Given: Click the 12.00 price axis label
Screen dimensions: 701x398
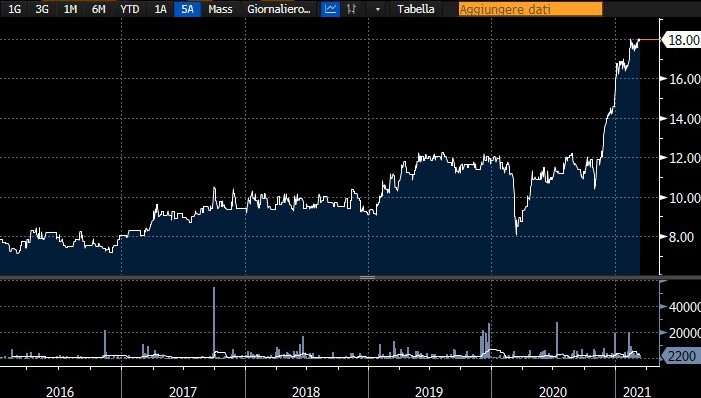Looking at the screenshot, I should click(x=684, y=158).
